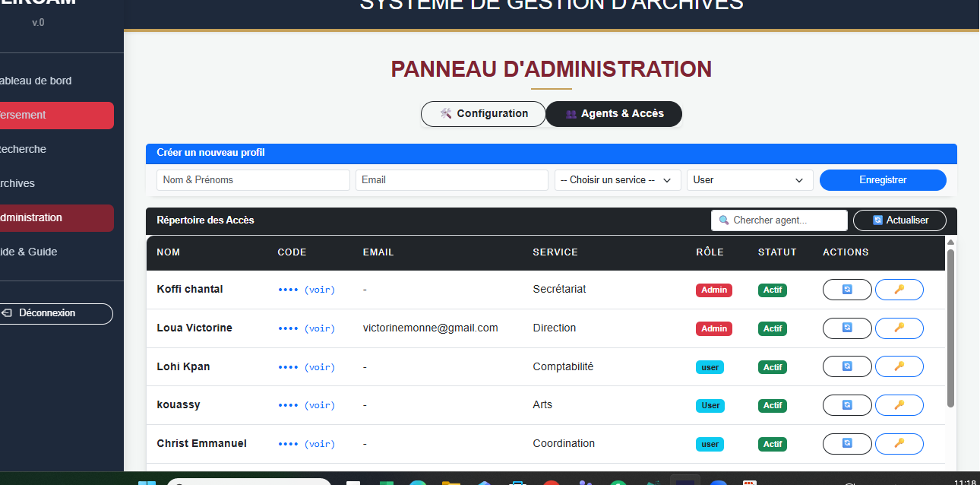980x485 pixels.
Task: Click the name Koffi chantal
Action: 190,289
